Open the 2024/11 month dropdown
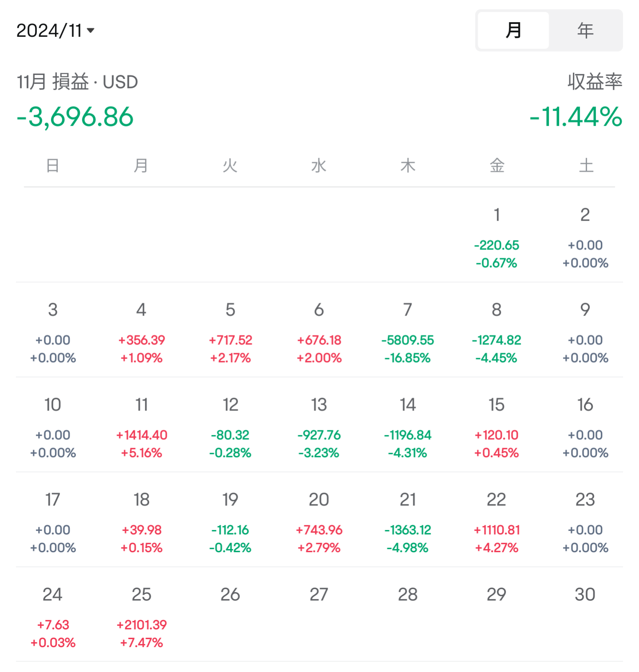Image resolution: width=639 pixels, height=672 pixels. pos(56,31)
